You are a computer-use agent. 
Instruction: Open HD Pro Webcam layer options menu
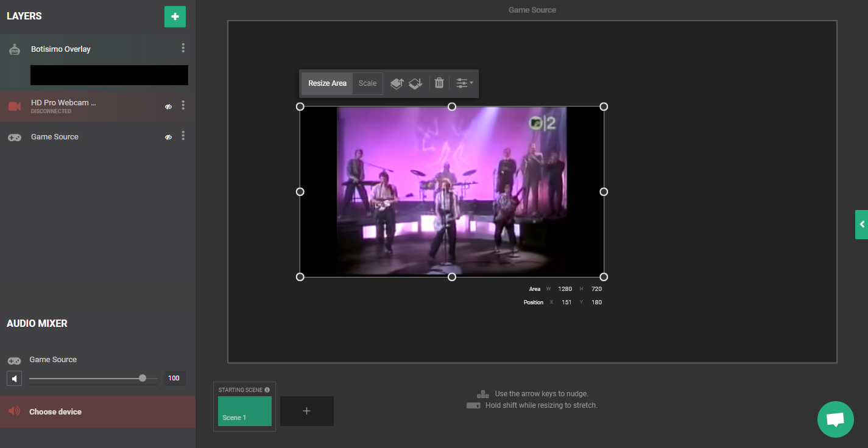point(183,105)
